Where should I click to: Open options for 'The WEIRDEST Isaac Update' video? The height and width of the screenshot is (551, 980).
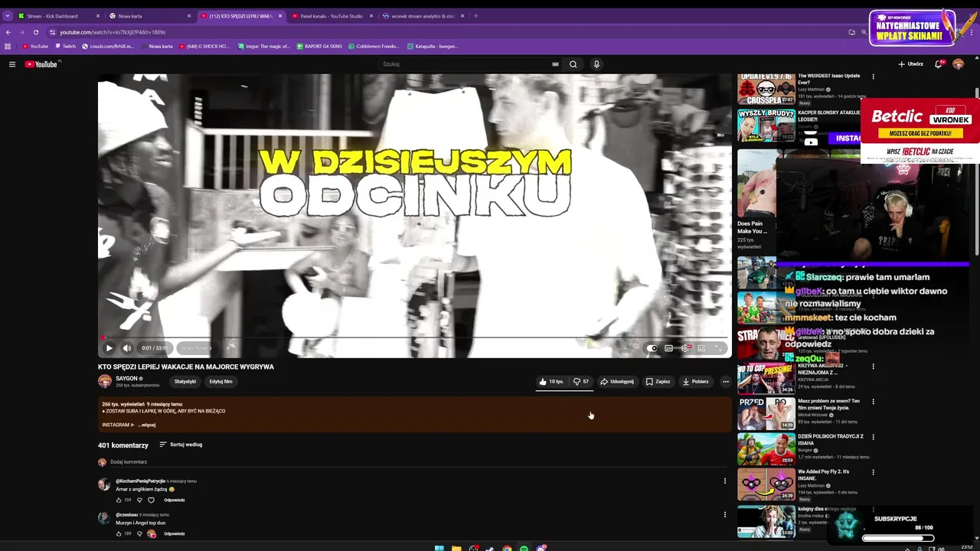(x=873, y=77)
